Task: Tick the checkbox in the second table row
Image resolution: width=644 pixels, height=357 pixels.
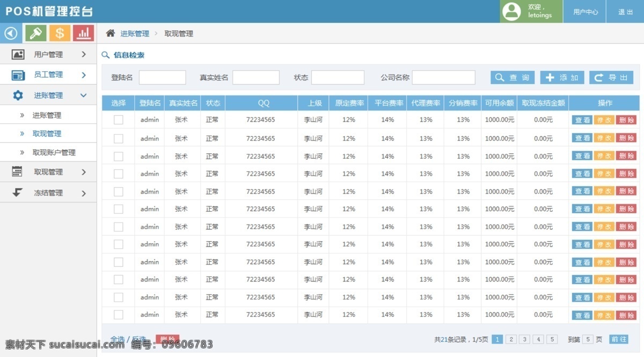Action: (119, 139)
